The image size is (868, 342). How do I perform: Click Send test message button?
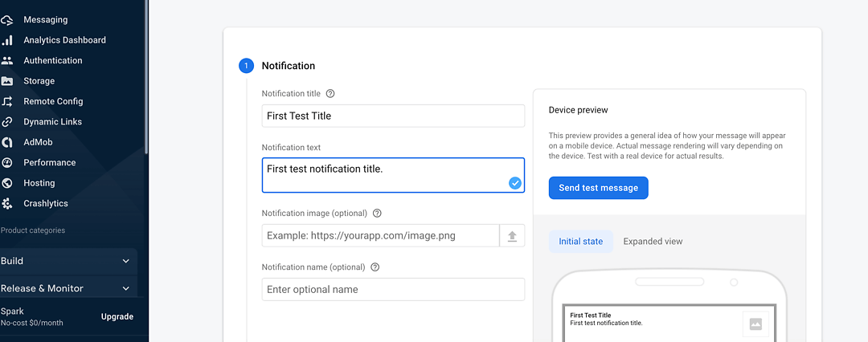pyautogui.click(x=599, y=188)
